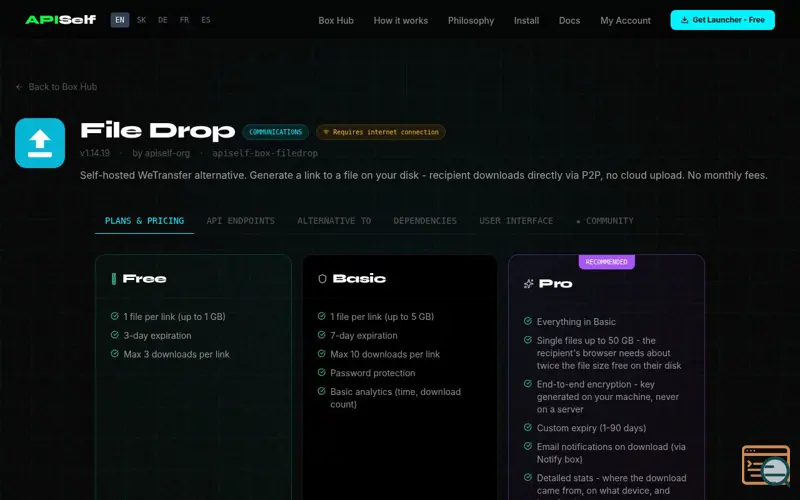Click version v1.14.19 text
This screenshot has height=500, width=800.
95,153
